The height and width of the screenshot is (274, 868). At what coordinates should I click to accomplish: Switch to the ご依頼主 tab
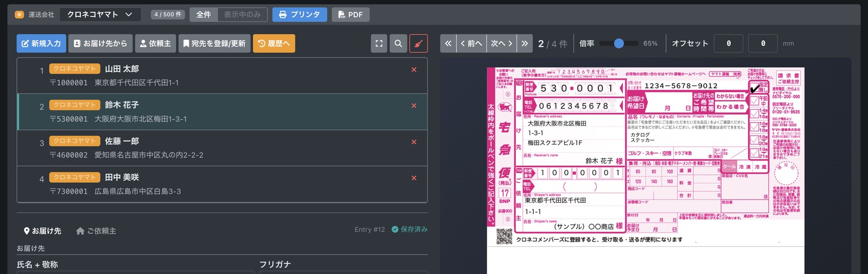point(96,231)
